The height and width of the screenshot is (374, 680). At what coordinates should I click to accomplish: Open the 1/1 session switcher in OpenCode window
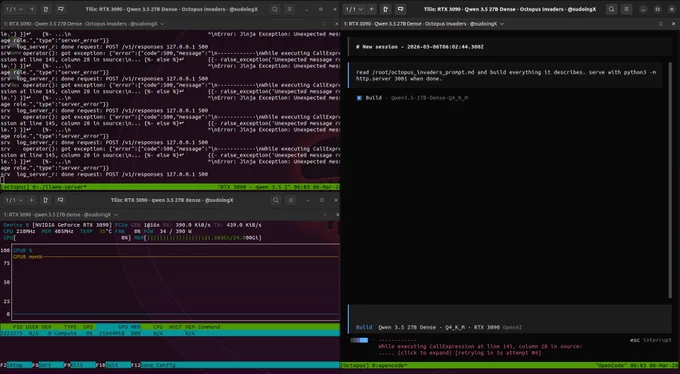point(355,9)
